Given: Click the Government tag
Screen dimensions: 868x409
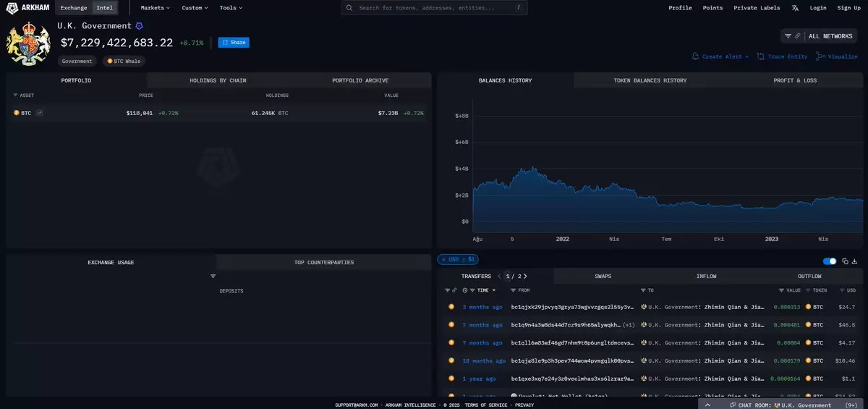Looking at the screenshot, I should click(x=77, y=62).
